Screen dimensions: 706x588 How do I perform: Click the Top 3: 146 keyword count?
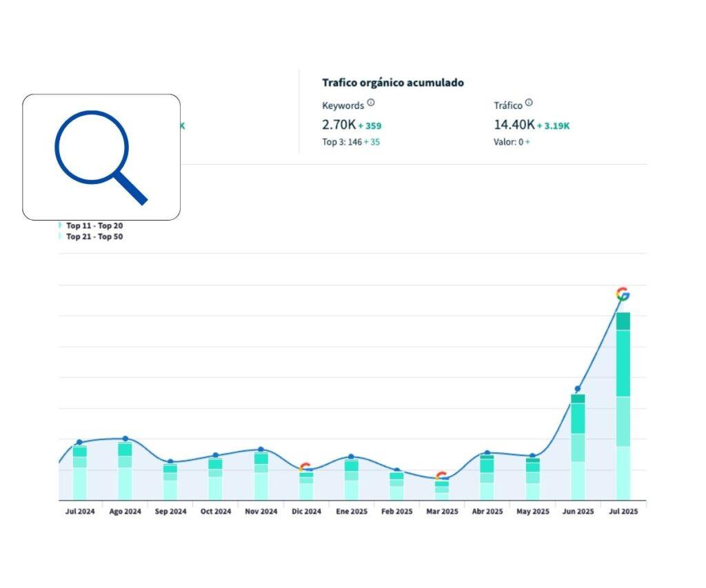coord(341,142)
